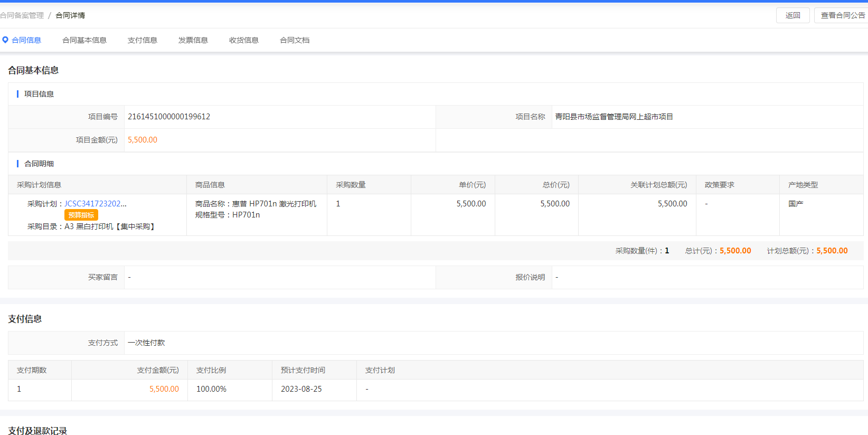The width and height of the screenshot is (868, 435).
Task: Click the orange 预算指标 tag
Action: point(81,215)
